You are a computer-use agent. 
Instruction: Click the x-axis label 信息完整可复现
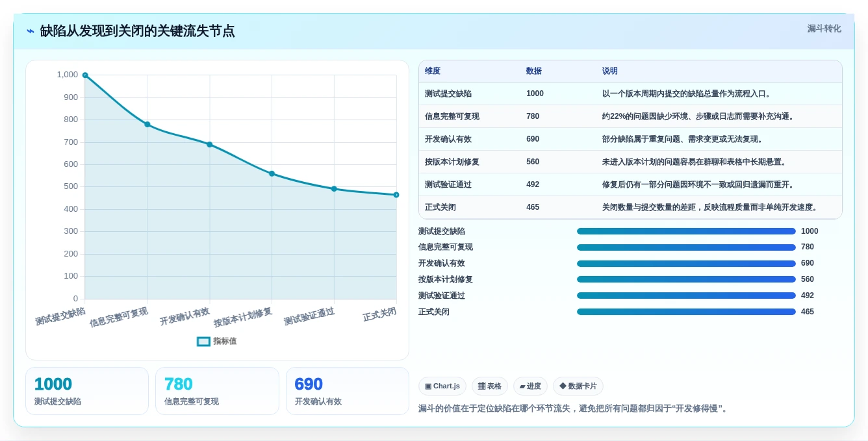click(x=119, y=317)
